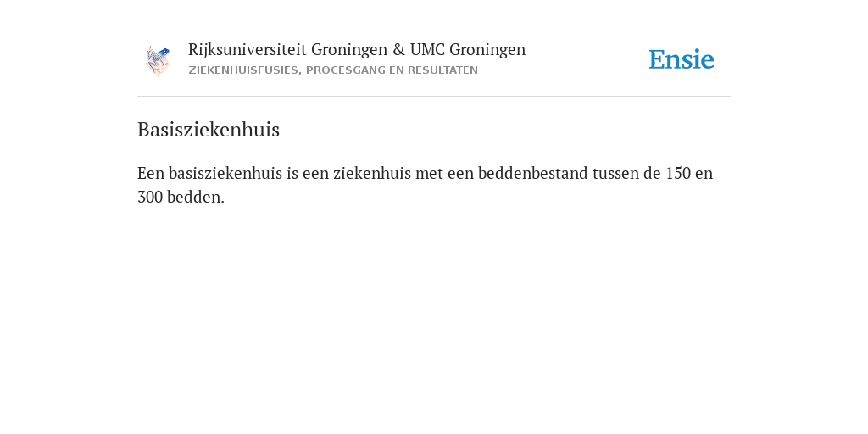Viewport: 868px width, 434px height.
Task: Click 'UMC Groningen' in the header title
Action: [468, 50]
